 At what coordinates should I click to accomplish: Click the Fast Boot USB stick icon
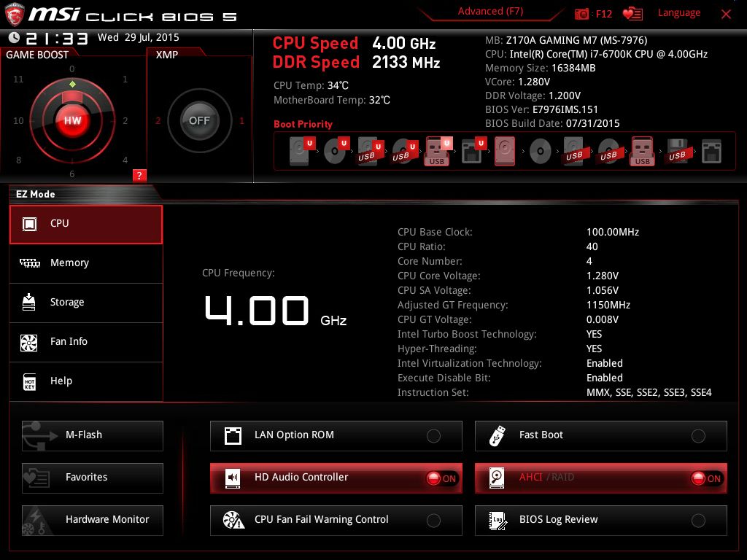pos(497,435)
